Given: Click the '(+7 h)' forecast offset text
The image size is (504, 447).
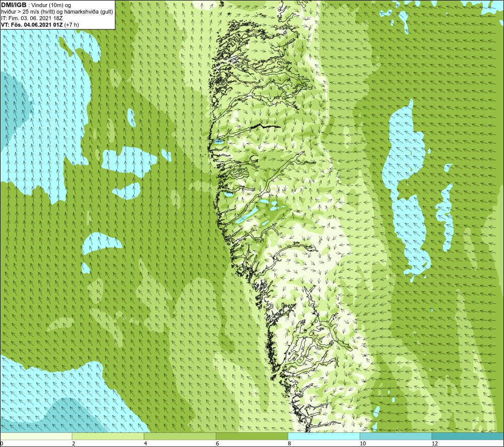Looking at the screenshot, I should [x=72, y=25].
